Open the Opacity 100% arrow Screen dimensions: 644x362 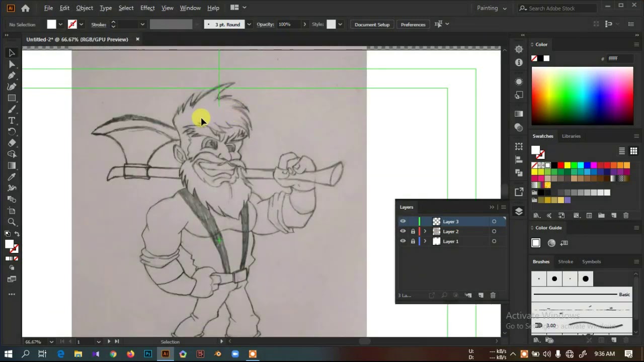click(x=304, y=24)
